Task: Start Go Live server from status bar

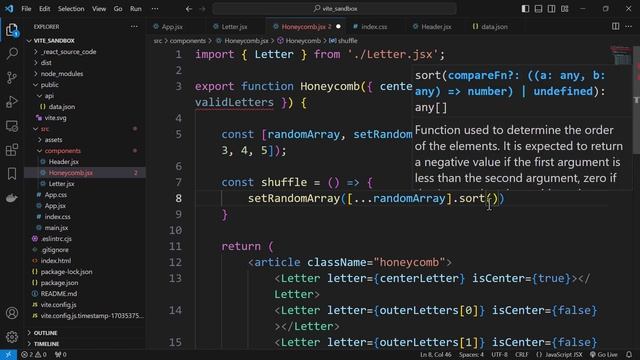Action: point(604,355)
